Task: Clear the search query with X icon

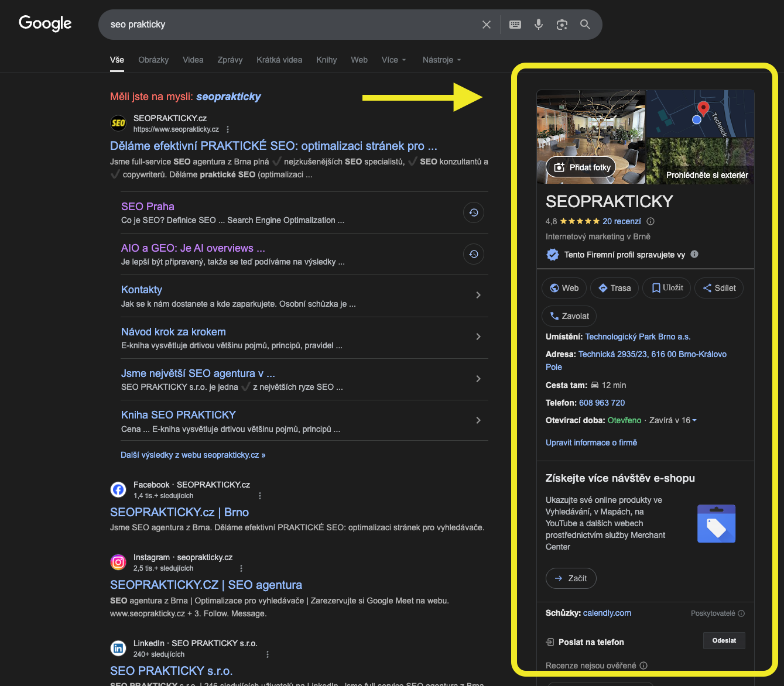Action: click(487, 25)
